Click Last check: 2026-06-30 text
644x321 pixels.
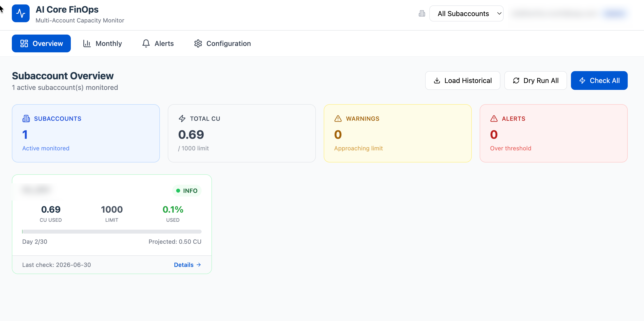[x=57, y=265]
